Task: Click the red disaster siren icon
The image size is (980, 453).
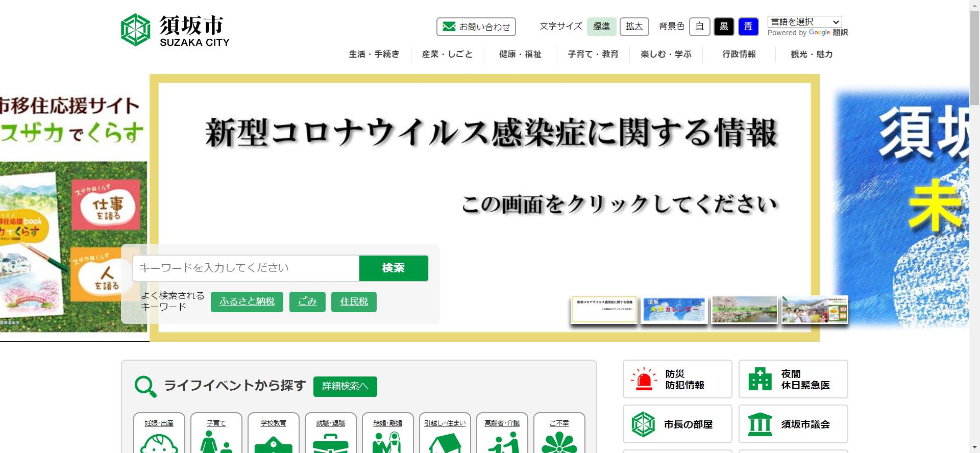Action: [644, 379]
